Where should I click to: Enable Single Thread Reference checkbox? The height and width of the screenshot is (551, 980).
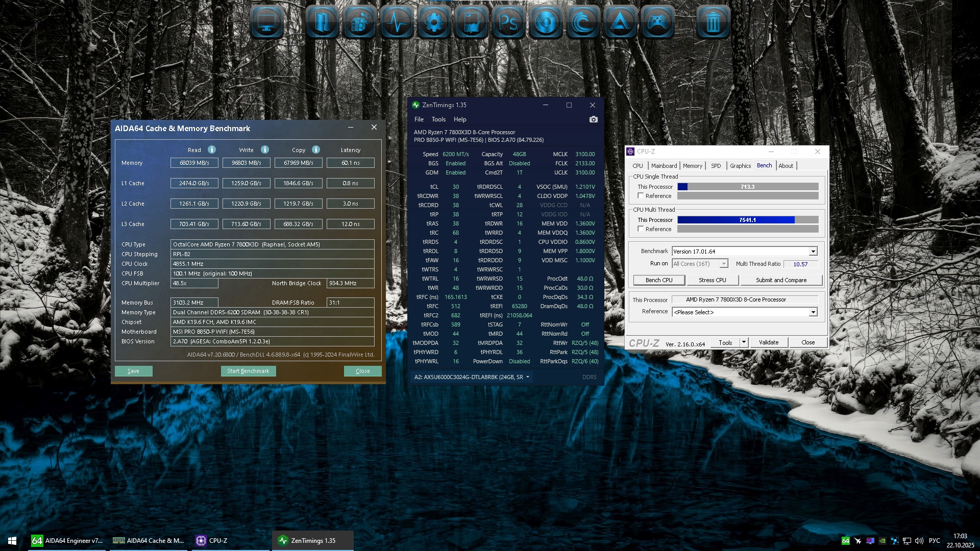click(641, 196)
